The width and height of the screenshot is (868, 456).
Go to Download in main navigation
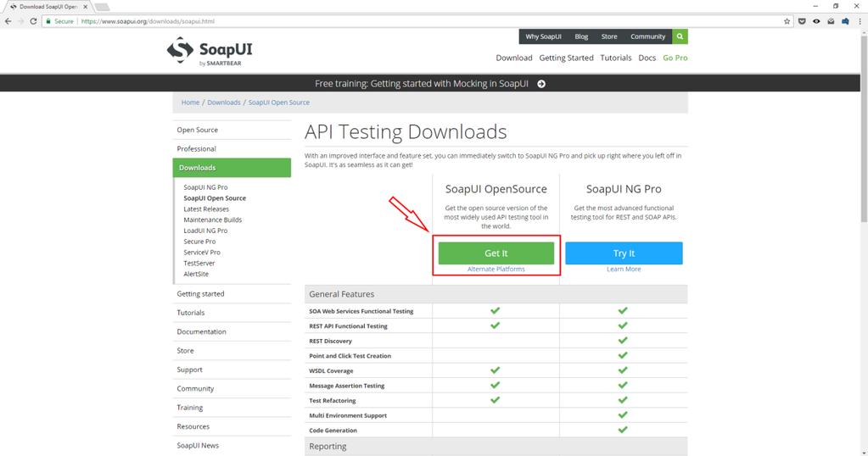513,58
